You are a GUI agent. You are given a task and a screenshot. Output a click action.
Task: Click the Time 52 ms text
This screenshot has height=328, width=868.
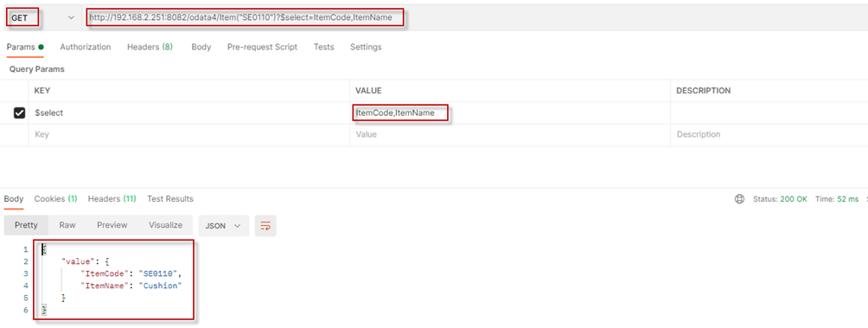837,199
